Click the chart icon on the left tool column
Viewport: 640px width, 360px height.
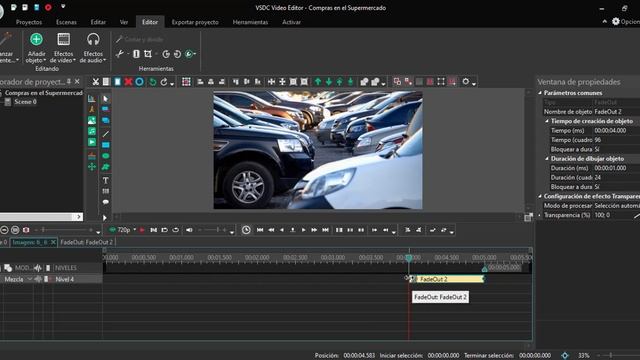point(92,99)
